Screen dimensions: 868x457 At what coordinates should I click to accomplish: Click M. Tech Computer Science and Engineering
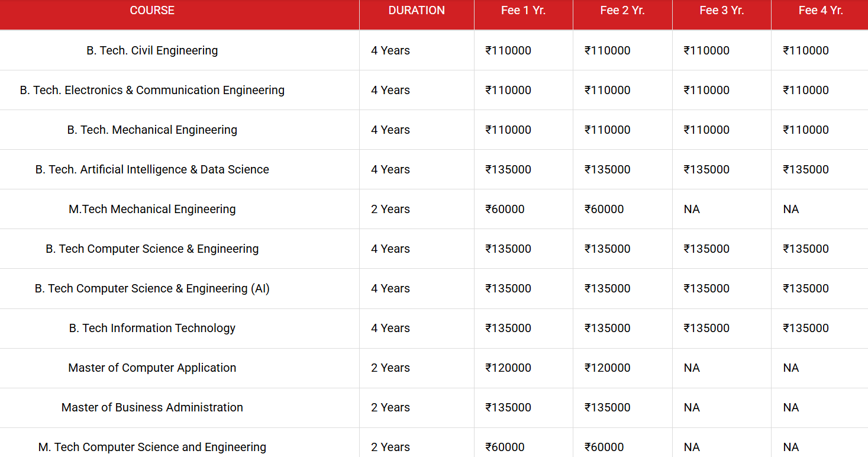coord(152,447)
